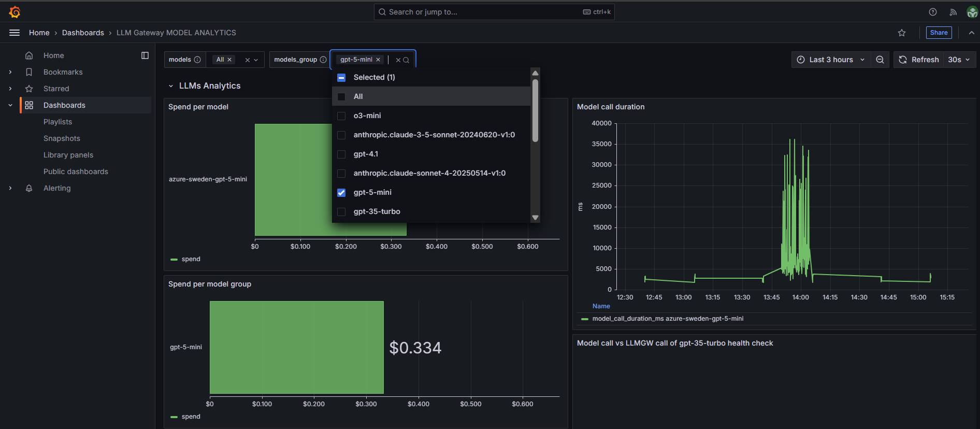980x429 pixels.
Task: Open the news feed RSS icon
Action: point(953,12)
